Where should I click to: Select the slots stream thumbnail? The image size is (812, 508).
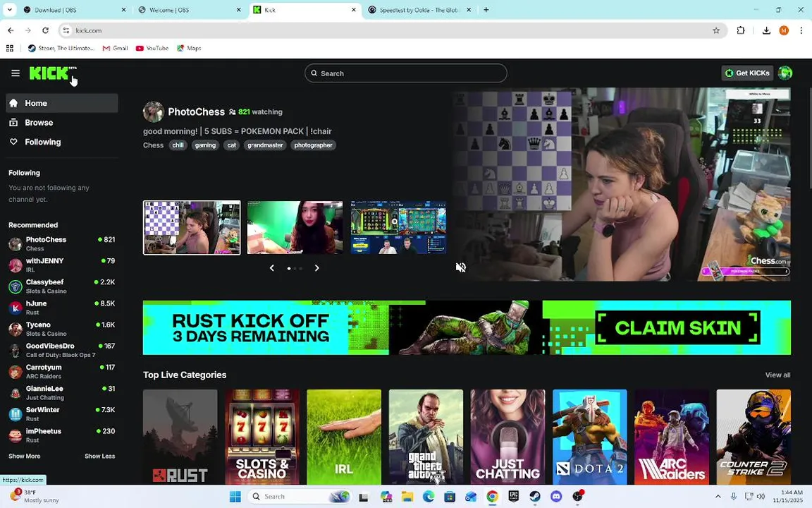pos(398,228)
